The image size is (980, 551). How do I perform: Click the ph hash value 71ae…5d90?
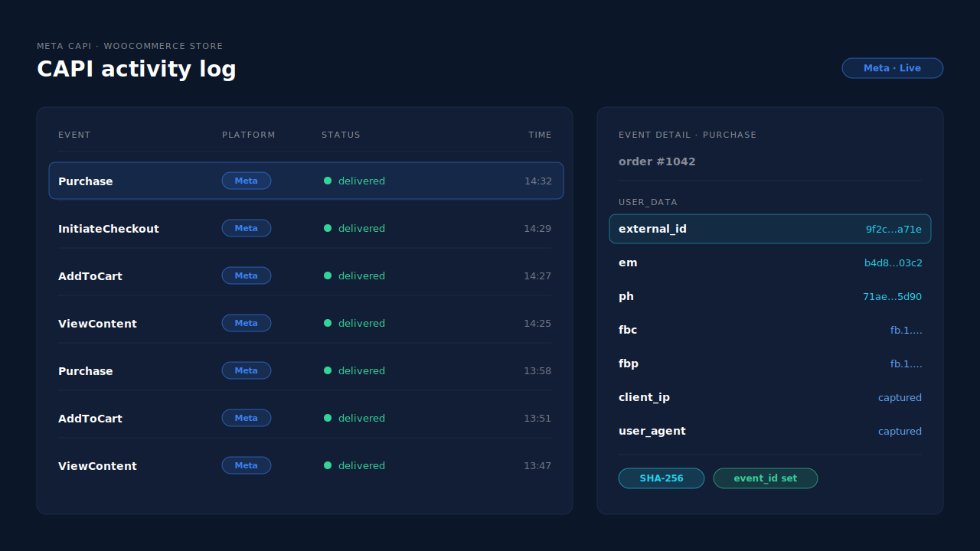[x=893, y=296]
